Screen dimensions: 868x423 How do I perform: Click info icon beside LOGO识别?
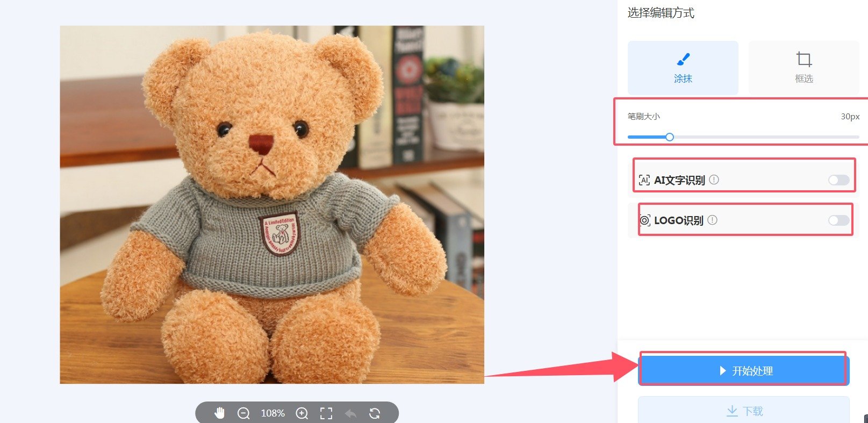(x=712, y=220)
